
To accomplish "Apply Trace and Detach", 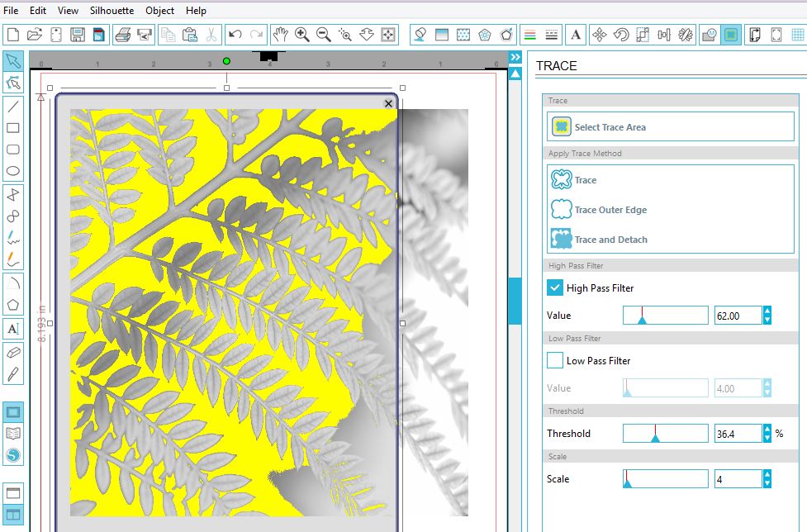I will click(599, 240).
